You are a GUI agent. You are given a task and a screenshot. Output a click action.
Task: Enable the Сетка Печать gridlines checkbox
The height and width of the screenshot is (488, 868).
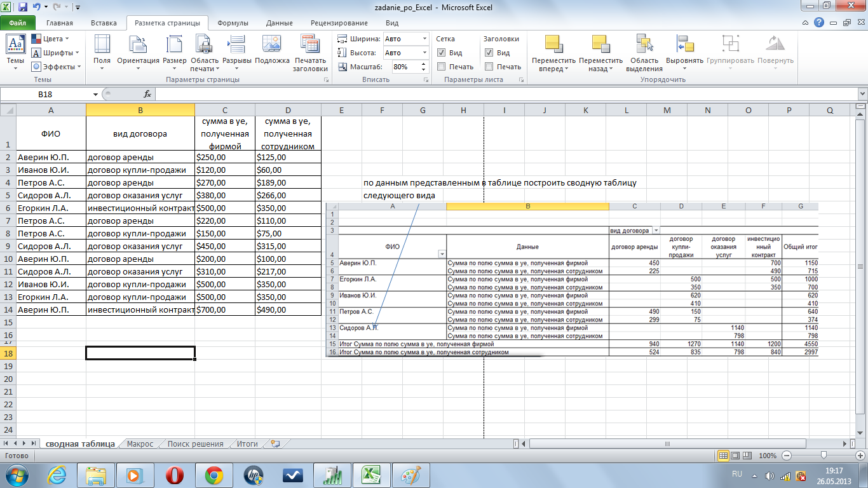pos(442,67)
